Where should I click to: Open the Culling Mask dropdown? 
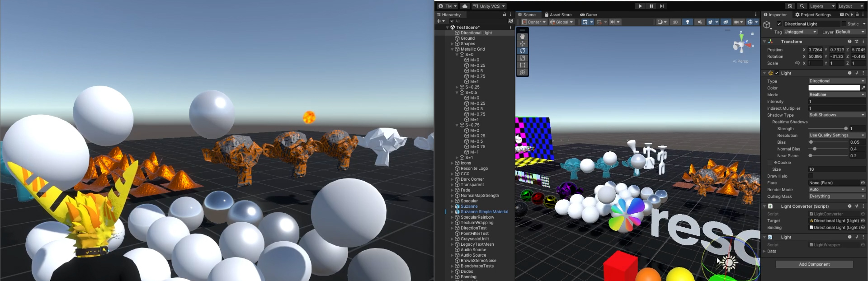[x=837, y=197]
